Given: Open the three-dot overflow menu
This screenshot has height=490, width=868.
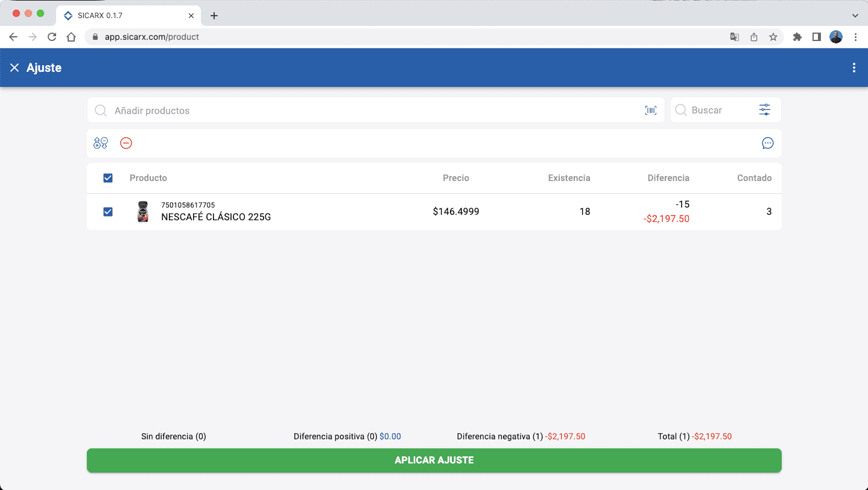Looking at the screenshot, I should pos(854,68).
